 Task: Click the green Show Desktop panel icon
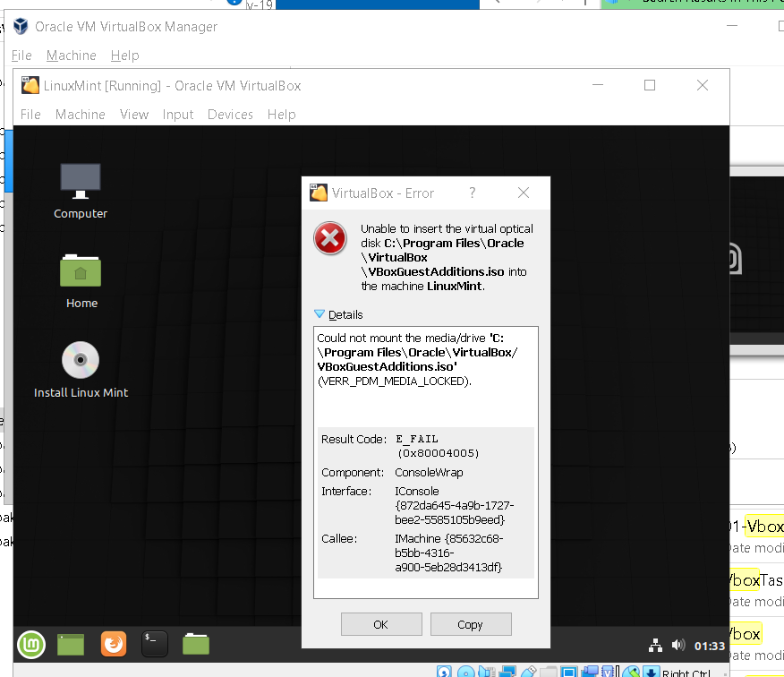[71, 644]
